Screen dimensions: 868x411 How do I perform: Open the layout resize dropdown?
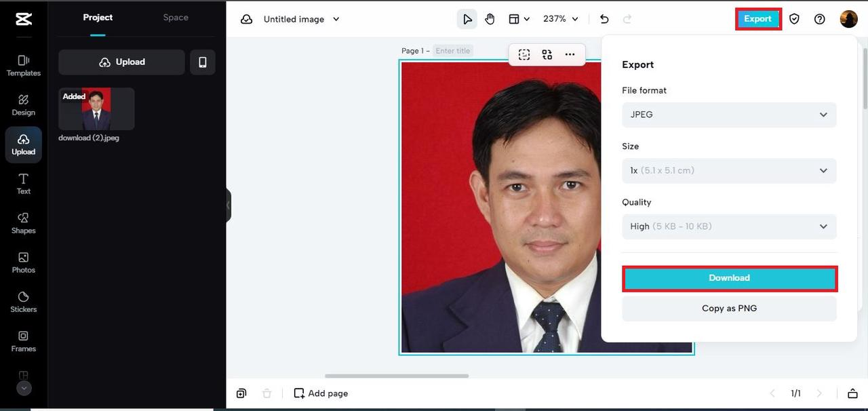click(519, 19)
